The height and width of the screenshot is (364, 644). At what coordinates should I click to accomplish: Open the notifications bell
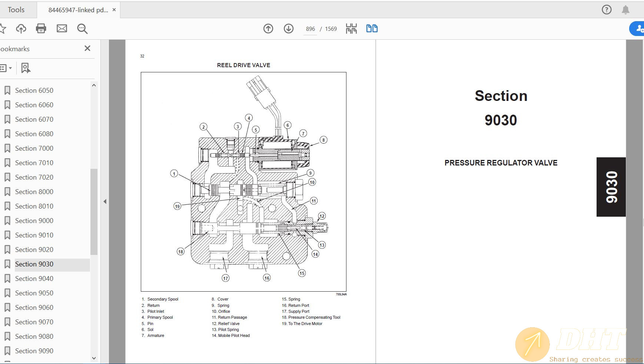tap(626, 9)
